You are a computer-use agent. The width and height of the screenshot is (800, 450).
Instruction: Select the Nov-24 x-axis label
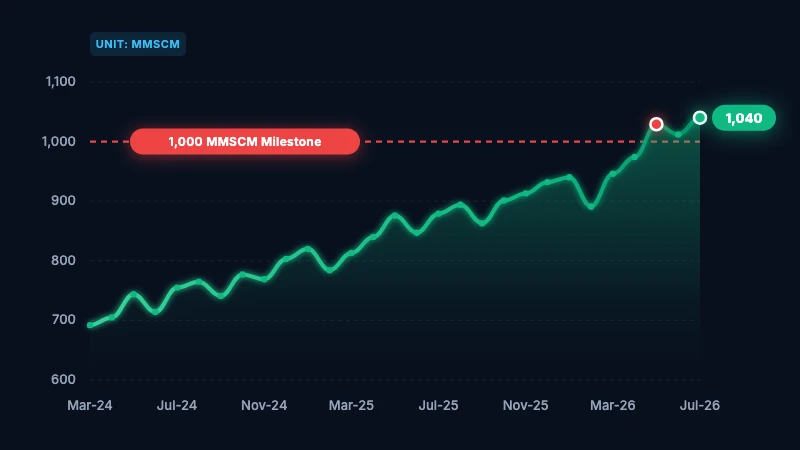point(264,406)
